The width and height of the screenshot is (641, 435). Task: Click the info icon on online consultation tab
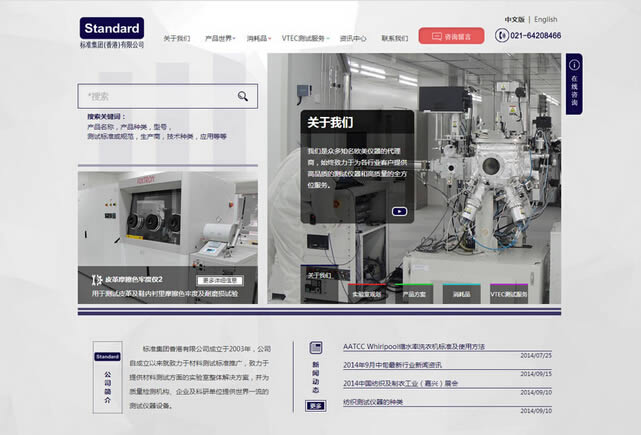pos(573,63)
